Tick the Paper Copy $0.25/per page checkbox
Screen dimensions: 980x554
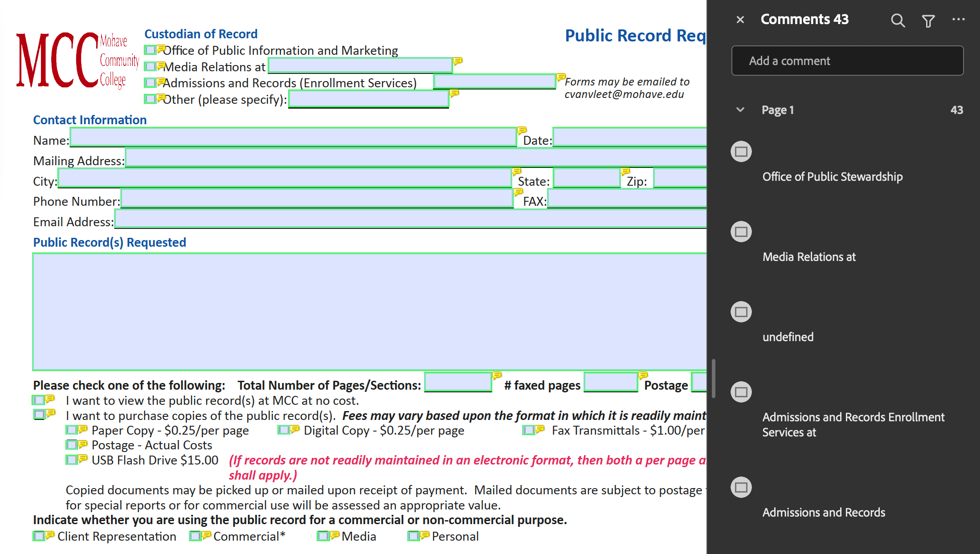[71, 430]
